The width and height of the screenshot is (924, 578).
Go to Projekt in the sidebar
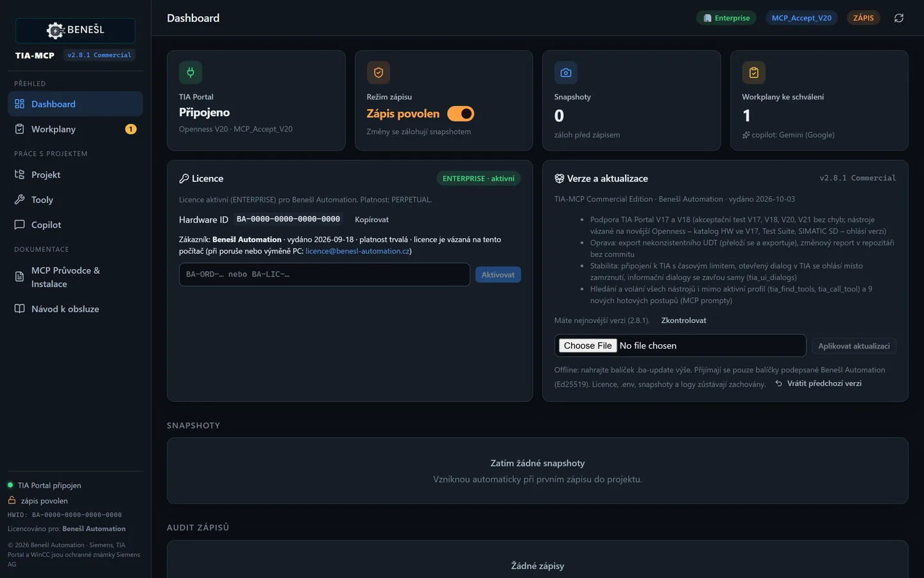click(x=75, y=175)
